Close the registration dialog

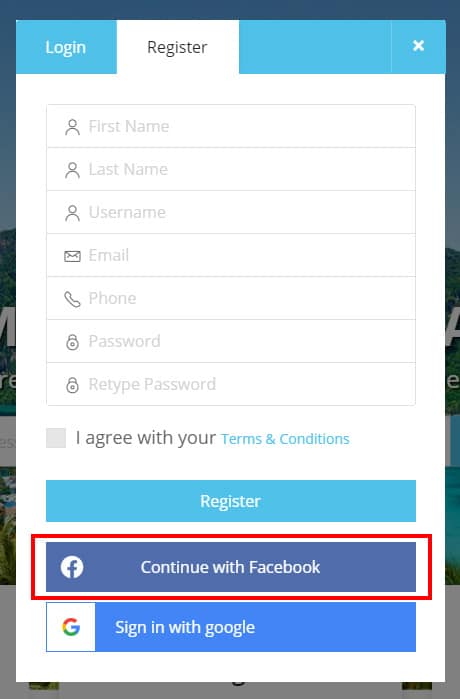pyautogui.click(x=418, y=46)
